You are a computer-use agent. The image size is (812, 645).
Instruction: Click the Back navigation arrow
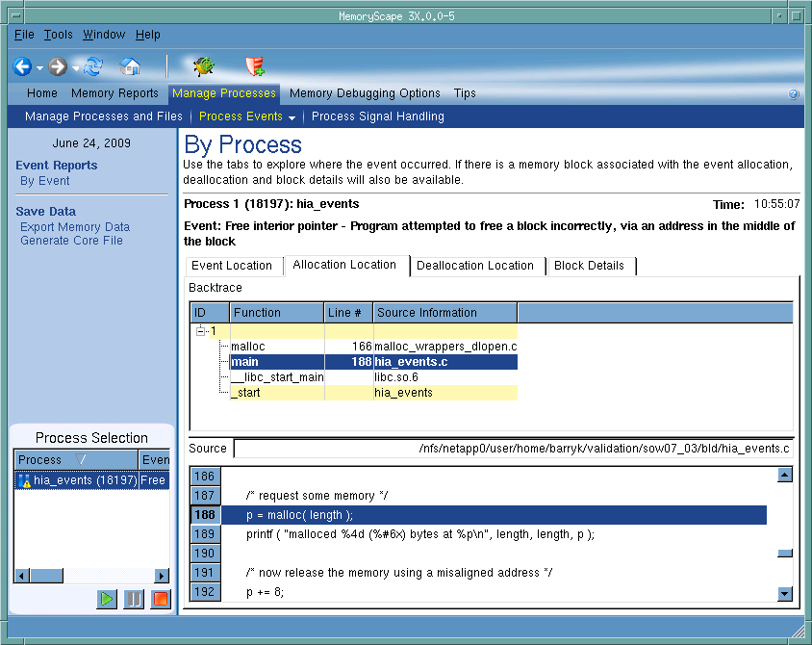coord(22,67)
